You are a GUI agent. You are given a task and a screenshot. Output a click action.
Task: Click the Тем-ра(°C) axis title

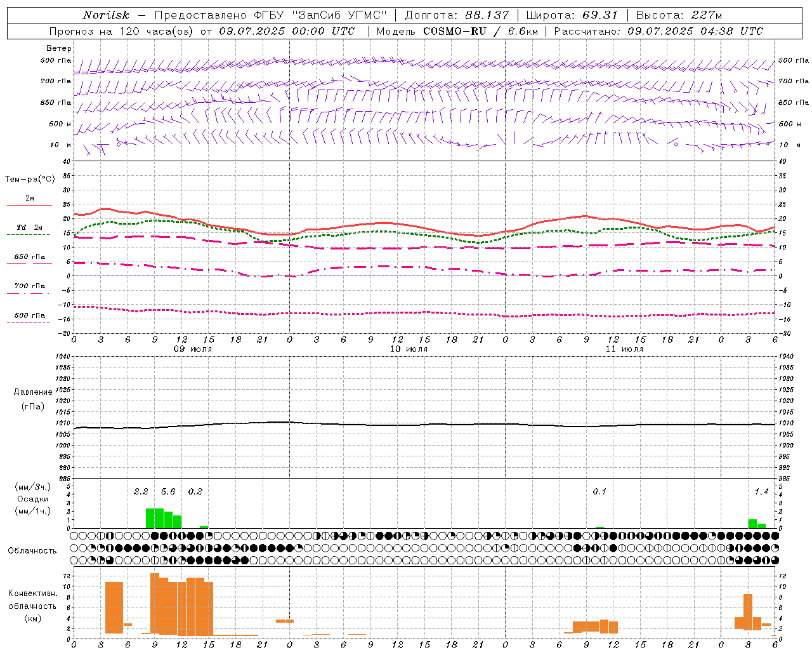click(x=30, y=180)
